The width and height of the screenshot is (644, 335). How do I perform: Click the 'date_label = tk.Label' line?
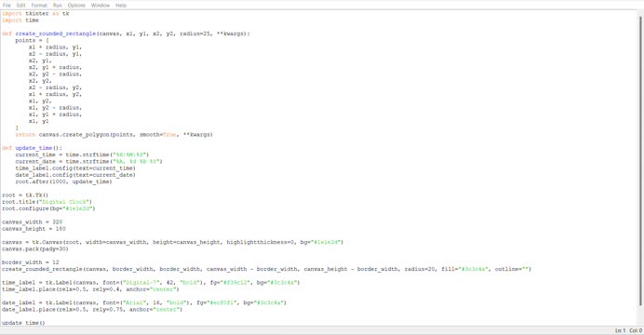tap(144, 302)
